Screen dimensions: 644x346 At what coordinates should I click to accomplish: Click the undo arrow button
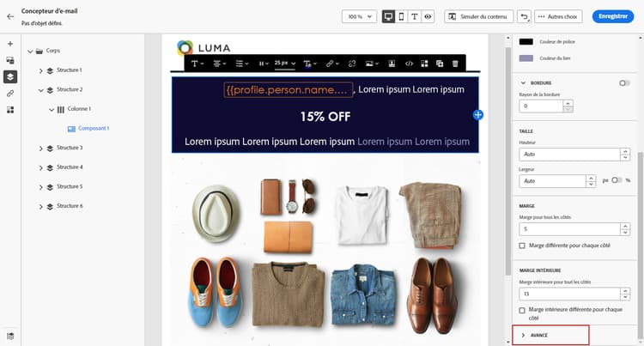[x=524, y=16]
